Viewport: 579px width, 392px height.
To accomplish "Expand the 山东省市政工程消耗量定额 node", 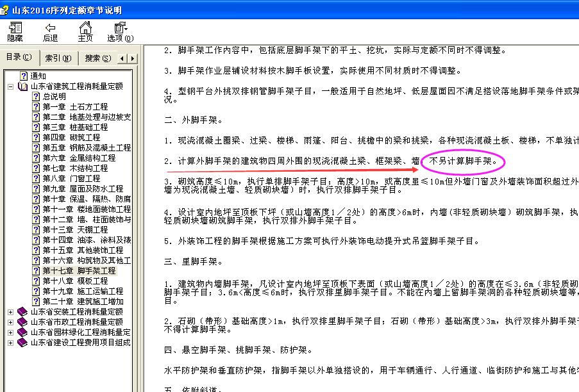I will pyautogui.click(x=10, y=322).
